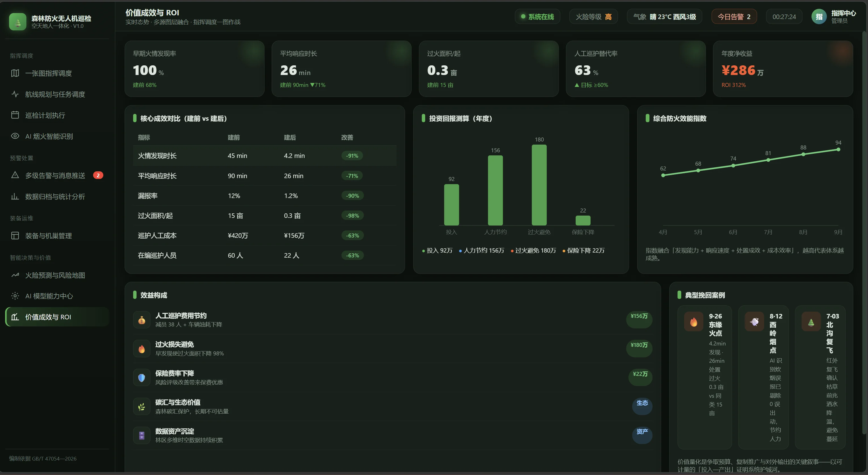The height and width of the screenshot is (475, 868).
Task: Click the 指挥中心 管理员 user label
Action: tap(843, 16)
